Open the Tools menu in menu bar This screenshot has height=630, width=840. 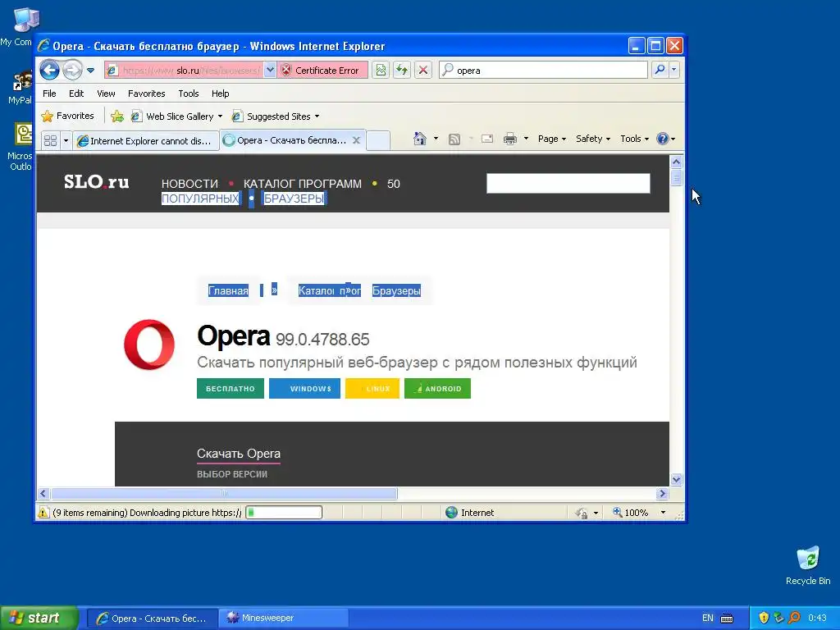coord(189,94)
